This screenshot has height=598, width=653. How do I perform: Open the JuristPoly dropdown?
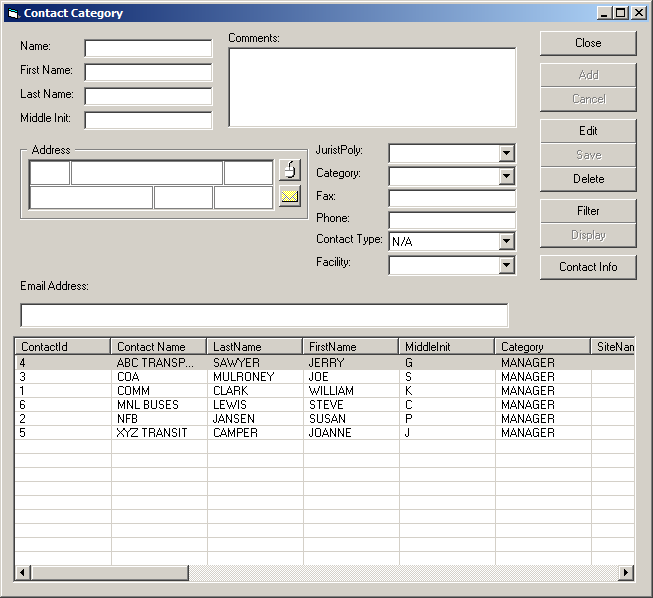click(x=507, y=153)
